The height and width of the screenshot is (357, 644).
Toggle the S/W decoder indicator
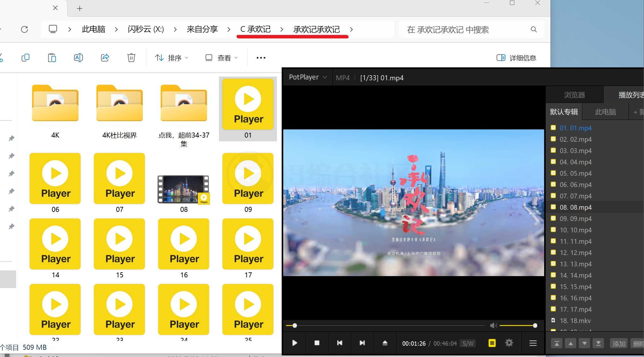click(x=468, y=343)
